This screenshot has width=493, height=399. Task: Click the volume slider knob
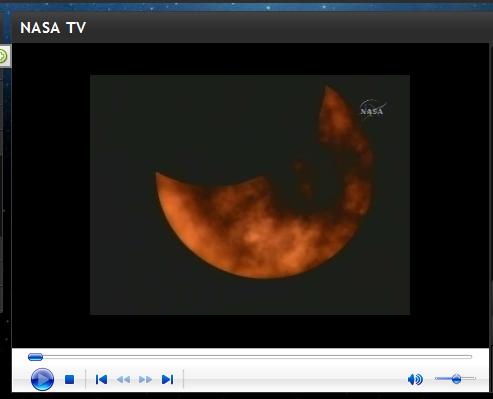pos(456,379)
